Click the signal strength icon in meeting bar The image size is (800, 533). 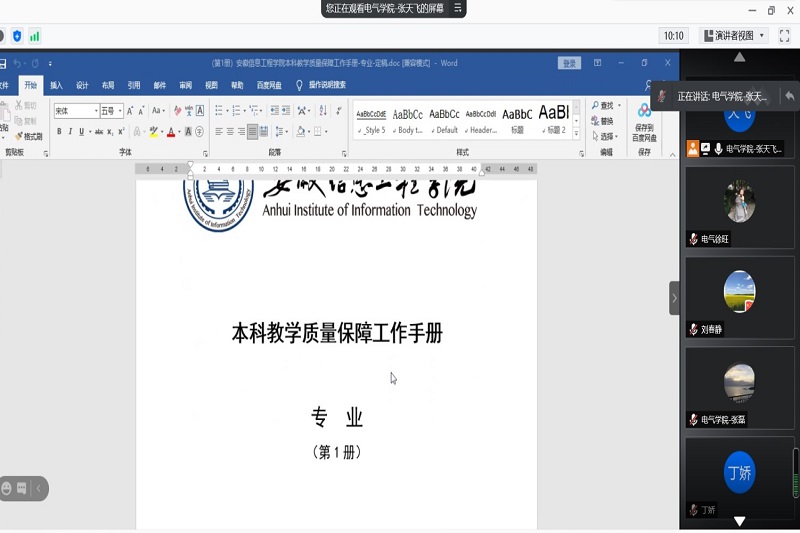pyautogui.click(x=35, y=36)
